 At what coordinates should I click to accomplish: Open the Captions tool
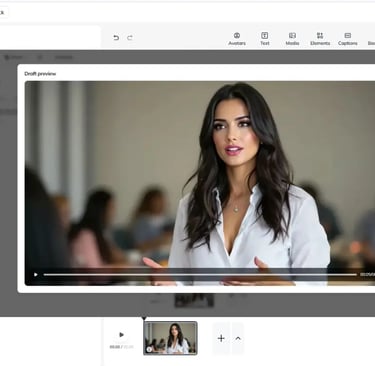[348, 39]
